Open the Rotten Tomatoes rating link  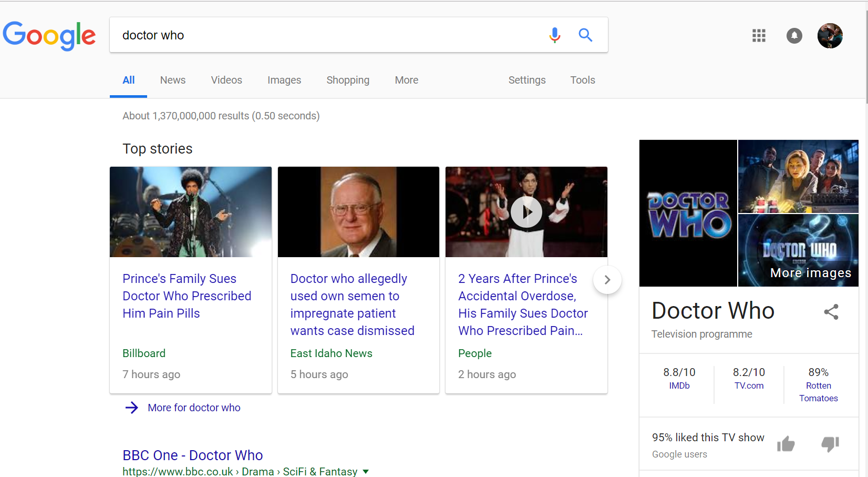coord(819,392)
